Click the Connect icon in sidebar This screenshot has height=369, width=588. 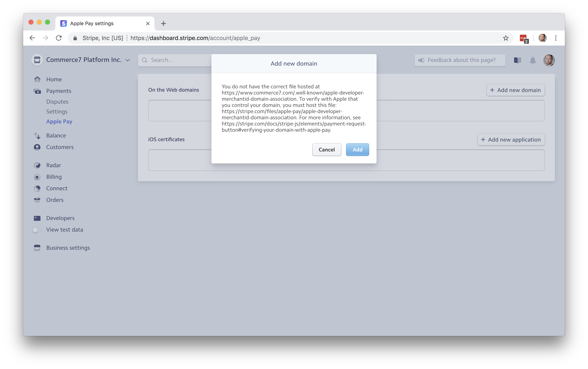coord(37,188)
